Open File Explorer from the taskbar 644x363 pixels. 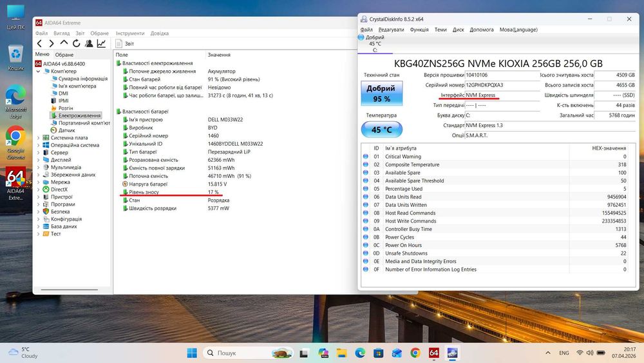342,353
